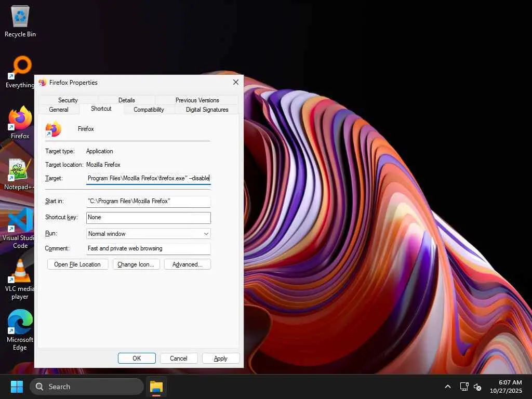Click the muted volume tray icon
The width and height of the screenshot is (532, 399).
[x=477, y=387]
